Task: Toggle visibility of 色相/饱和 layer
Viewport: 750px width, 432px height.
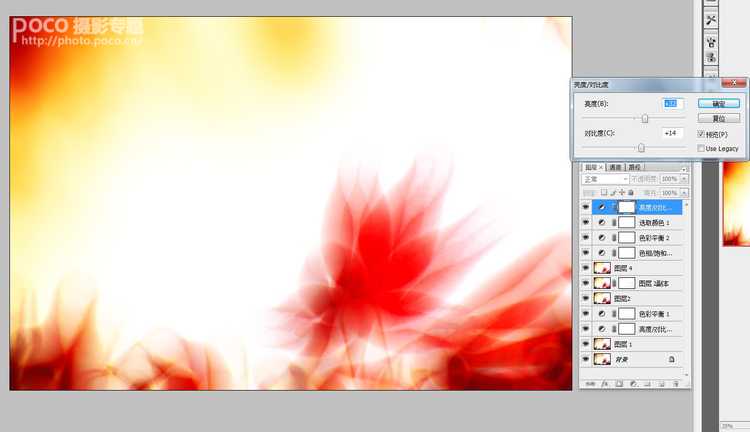Action: click(x=585, y=253)
